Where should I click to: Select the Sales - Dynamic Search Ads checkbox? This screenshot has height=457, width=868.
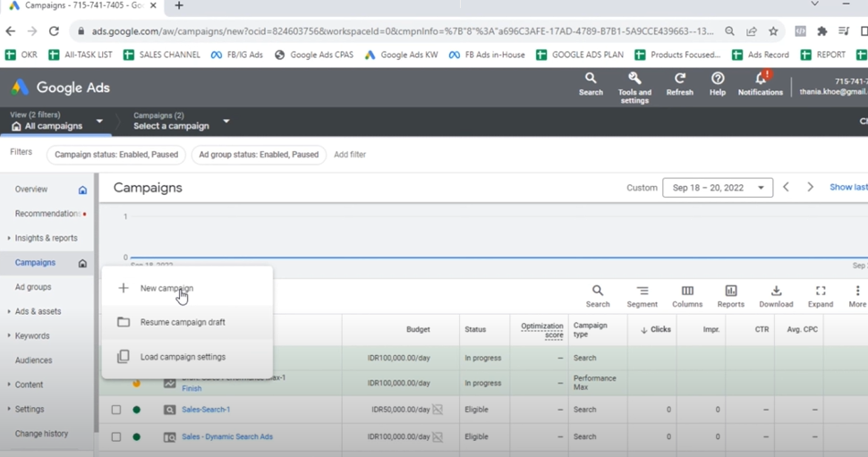(116, 437)
